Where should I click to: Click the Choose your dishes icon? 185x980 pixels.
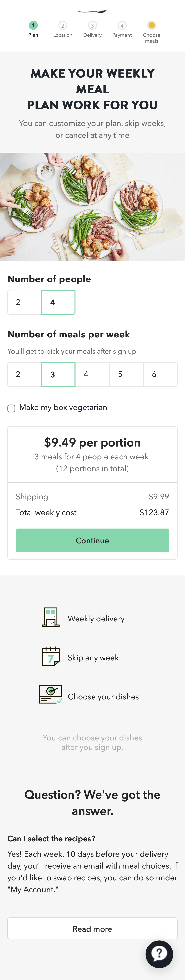[50, 695]
